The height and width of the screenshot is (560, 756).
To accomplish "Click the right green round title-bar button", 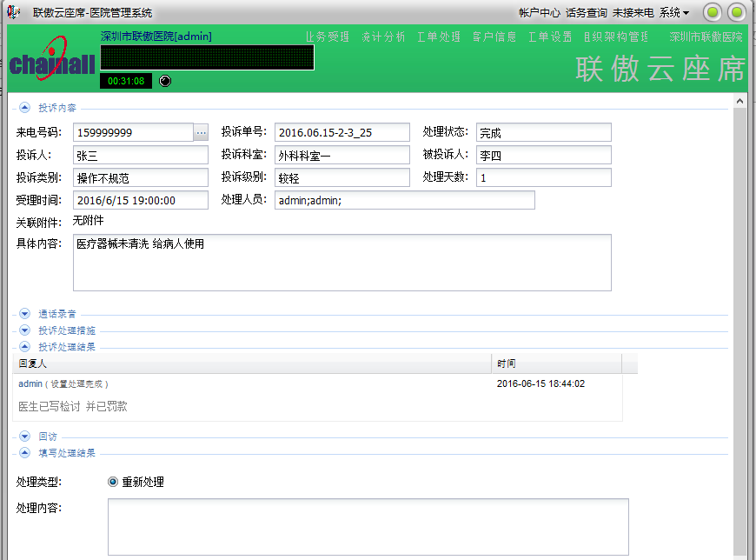I will click(x=736, y=12).
